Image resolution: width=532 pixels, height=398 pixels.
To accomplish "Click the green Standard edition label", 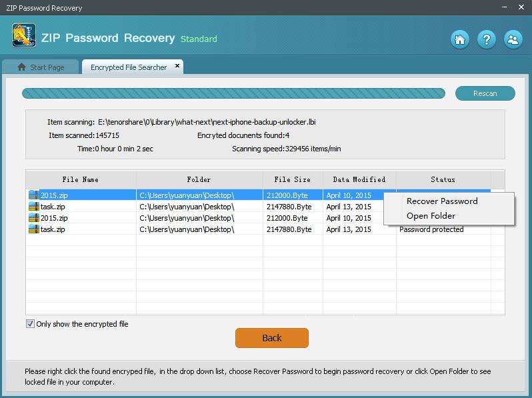I will point(199,39).
